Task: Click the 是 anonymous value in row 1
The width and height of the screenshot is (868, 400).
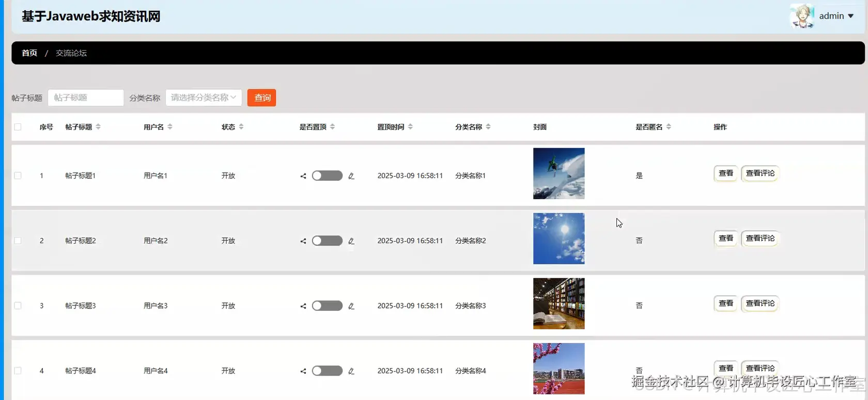Action: (639, 176)
